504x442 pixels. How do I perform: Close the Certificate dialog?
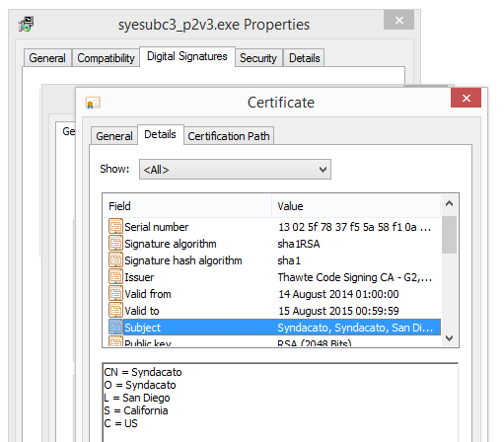[466, 98]
